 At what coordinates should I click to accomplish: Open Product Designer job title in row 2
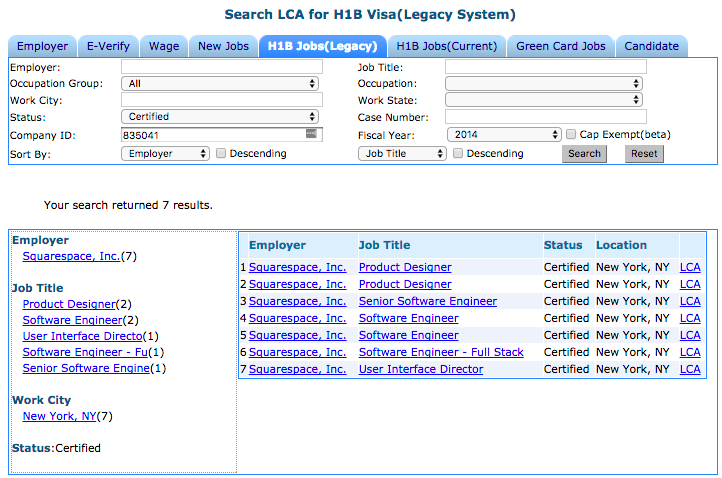click(405, 284)
